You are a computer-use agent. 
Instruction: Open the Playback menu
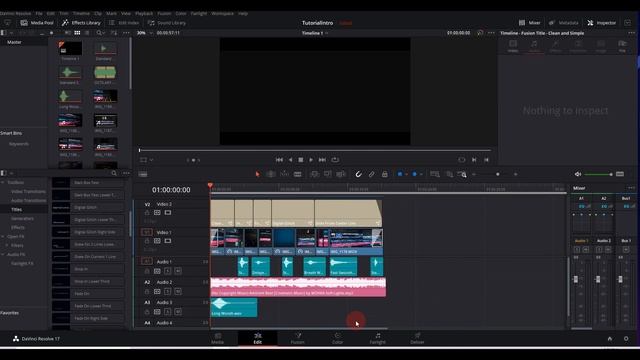[x=144, y=13]
